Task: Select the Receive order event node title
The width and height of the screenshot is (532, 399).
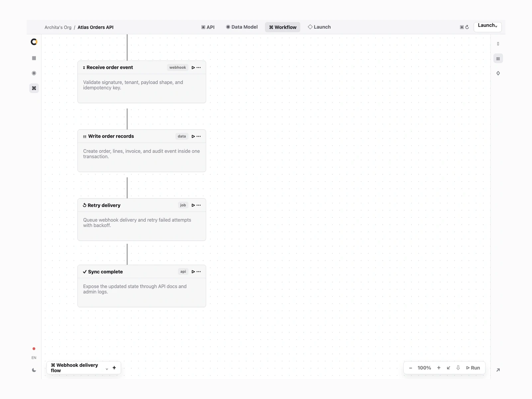Action: tap(110, 67)
